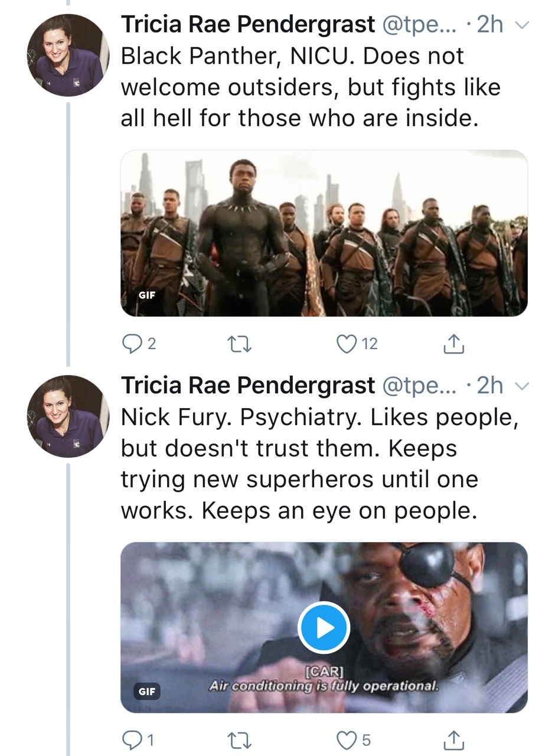Viewport: 555px width, 756px height.
Task: Retweet the Nick Fury Psychiatry tweet
Action: [239, 739]
